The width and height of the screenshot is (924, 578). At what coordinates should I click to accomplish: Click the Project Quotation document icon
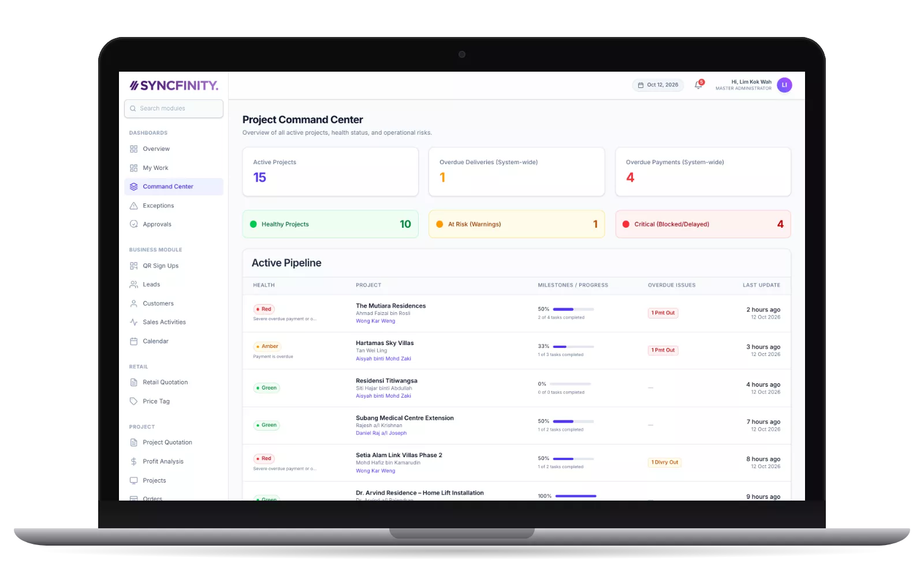[x=133, y=443]
